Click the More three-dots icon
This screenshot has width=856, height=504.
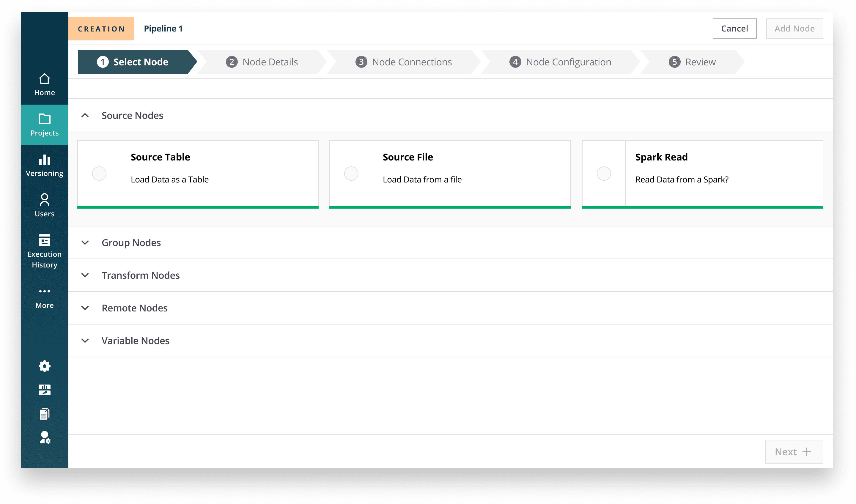(44, 291)
